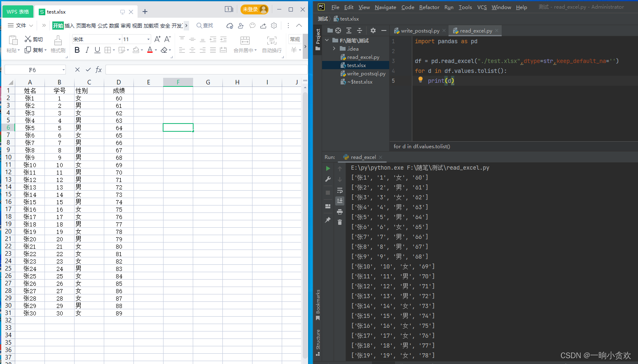Open a new WPS tab with plus button

pyautogui.click(x=145, y=12)
